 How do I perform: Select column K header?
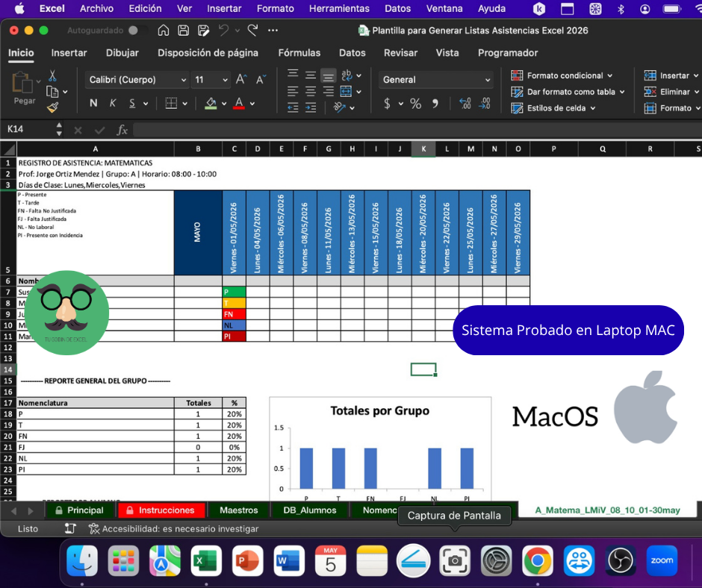[x=423, y=149]
